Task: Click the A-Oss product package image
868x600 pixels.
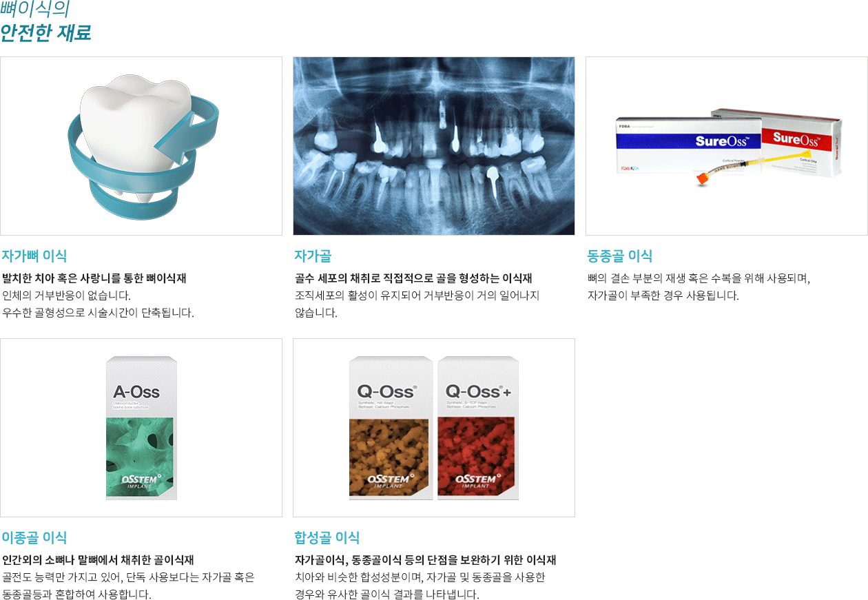Action: (x=141, y=428)
